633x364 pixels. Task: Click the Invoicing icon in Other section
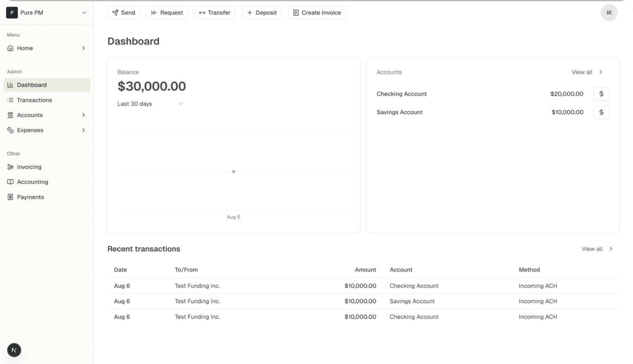(10, 167)
